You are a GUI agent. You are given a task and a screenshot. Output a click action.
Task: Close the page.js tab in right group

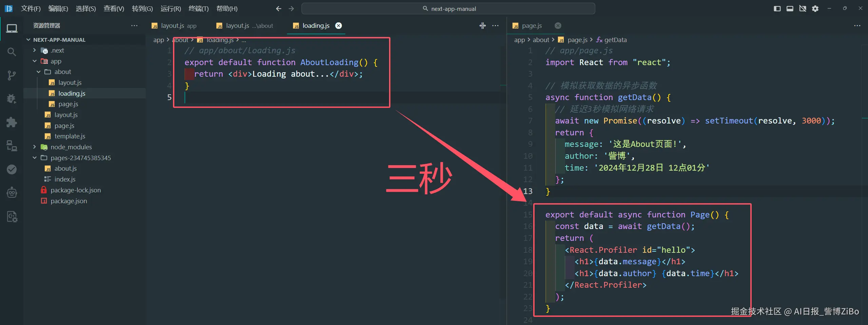click(558, 25)
